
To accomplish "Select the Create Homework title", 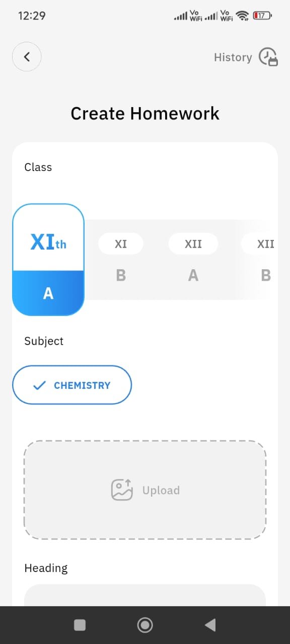I will point(144,113).
